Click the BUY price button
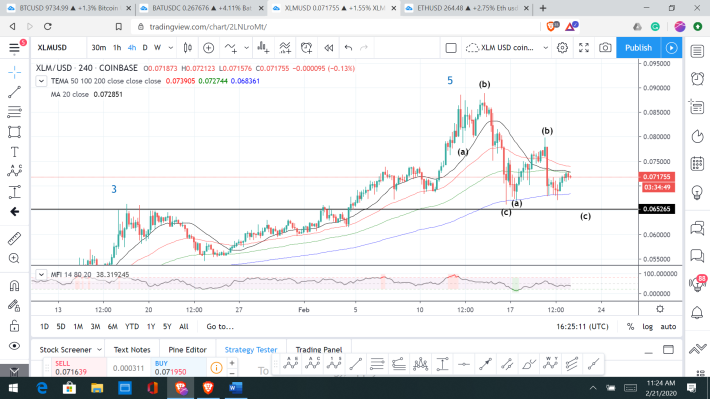Screen dimensions: 710x399 (178, 368)
